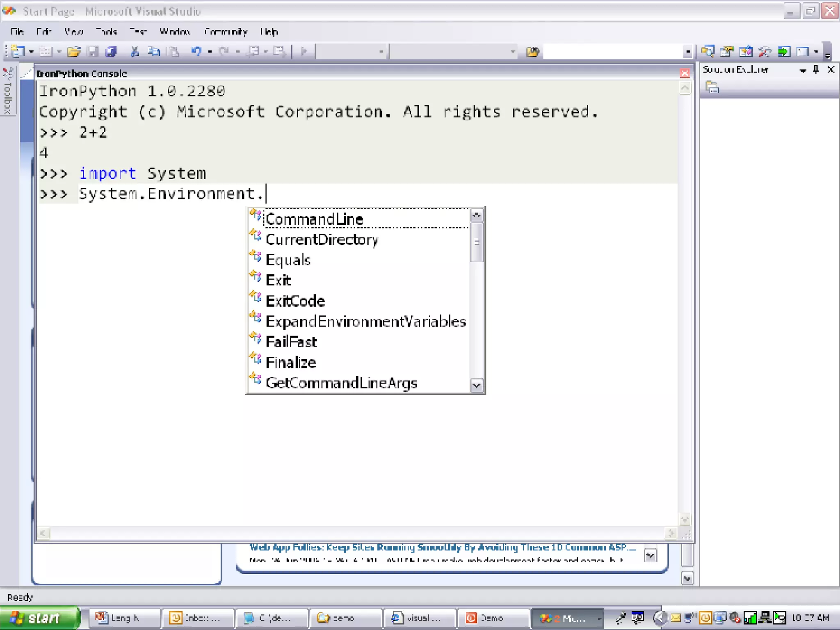
Task: Click the Other Windows toolbar icon
Action: tap(803, 51)
